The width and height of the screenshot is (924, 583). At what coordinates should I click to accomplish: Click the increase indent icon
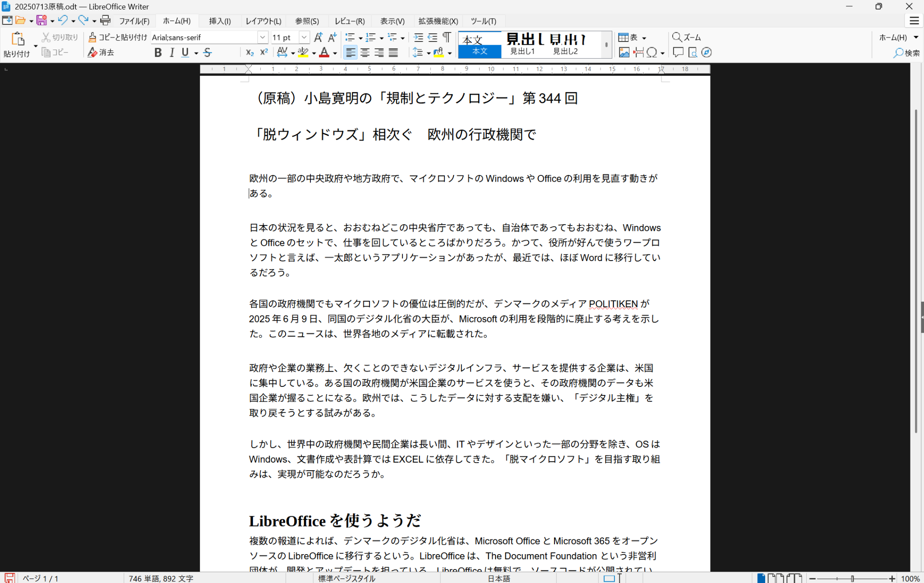pyautogui.click(x=418, y=37)
